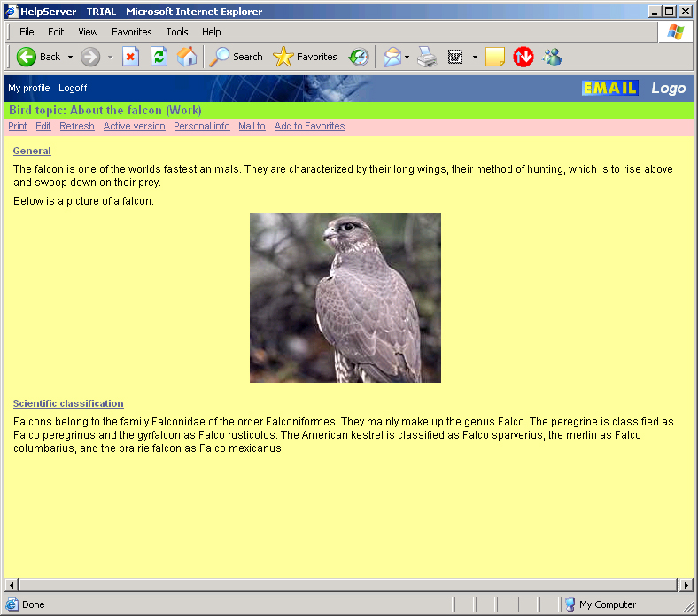
Task: Click the horizontal scrollbar left arrow
Action: (12, 584)
